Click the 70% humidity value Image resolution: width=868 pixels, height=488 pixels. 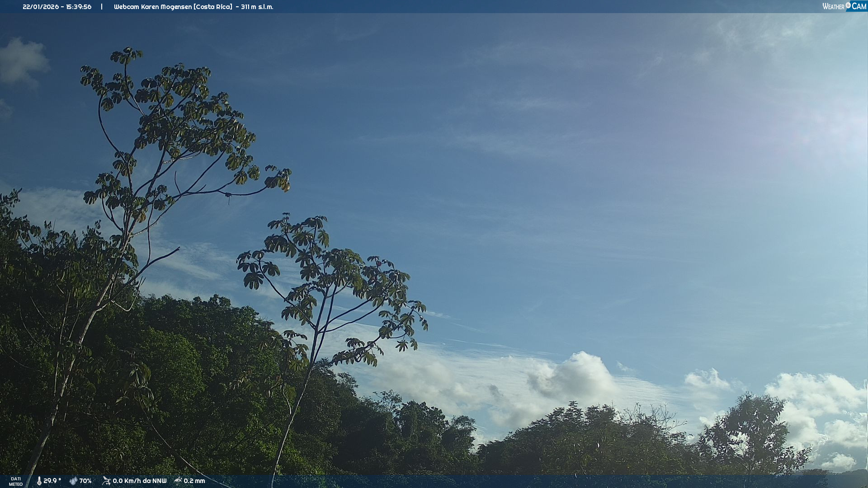85,481
